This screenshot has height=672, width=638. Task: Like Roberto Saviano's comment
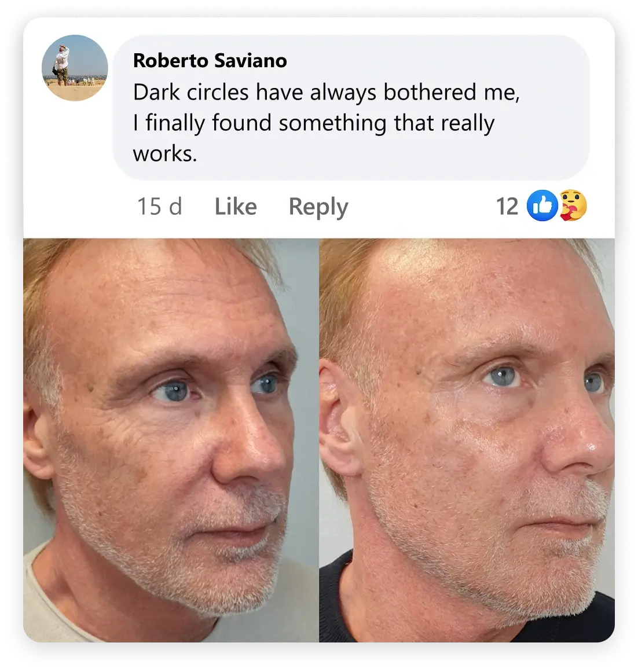pyautogui.click(x=236, y=206)
